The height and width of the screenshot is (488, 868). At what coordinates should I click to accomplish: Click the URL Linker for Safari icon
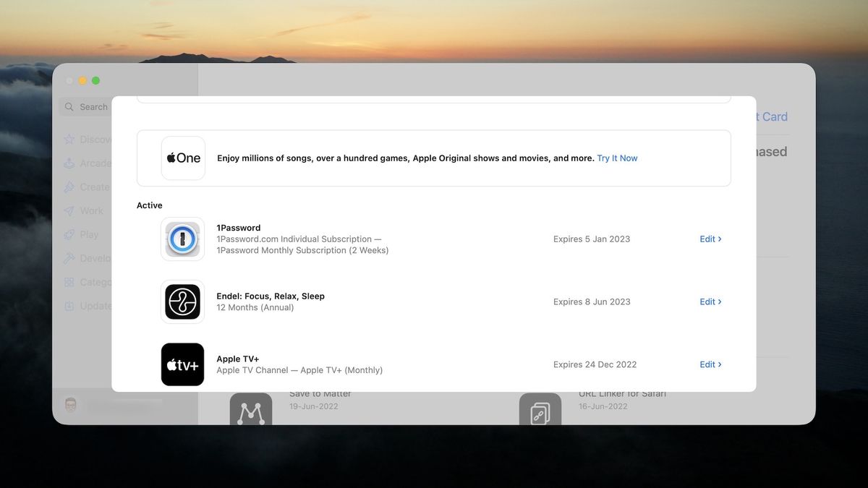540,412
